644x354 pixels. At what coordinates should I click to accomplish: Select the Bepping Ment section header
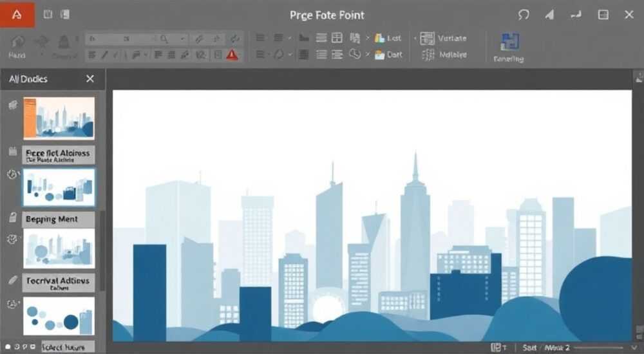click(x=59, y=219)
